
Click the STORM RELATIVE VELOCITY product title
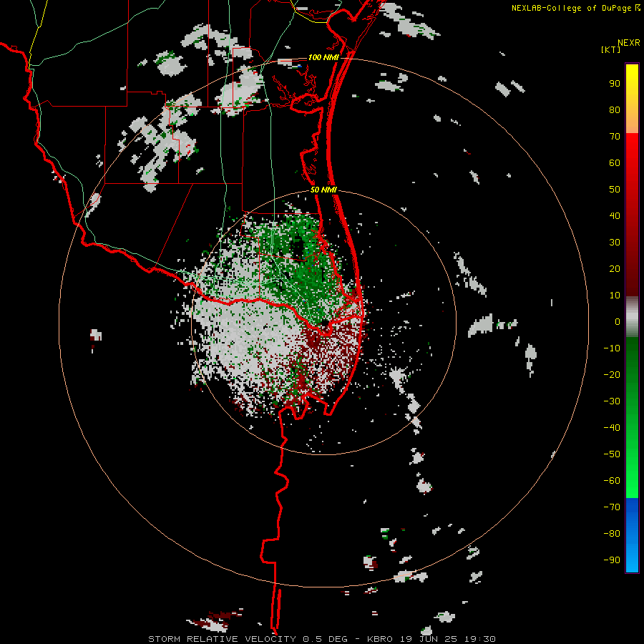click(x=222, y=639)
